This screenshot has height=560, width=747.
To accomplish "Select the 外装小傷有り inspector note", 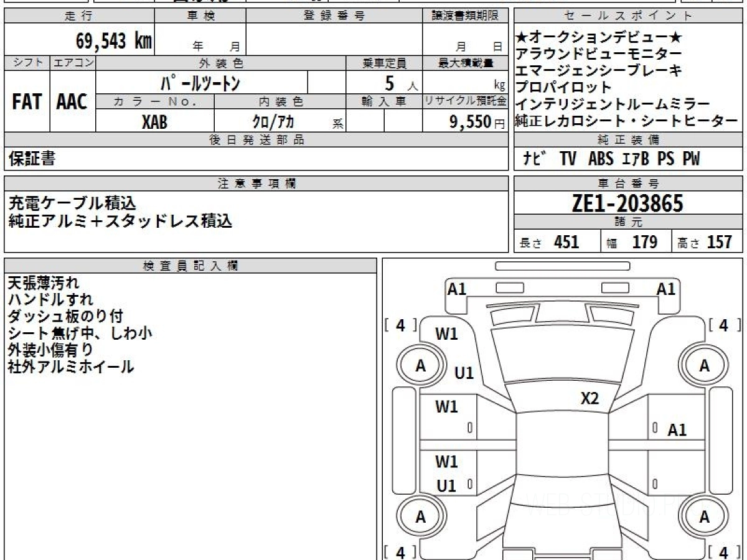I will point(52,350).
